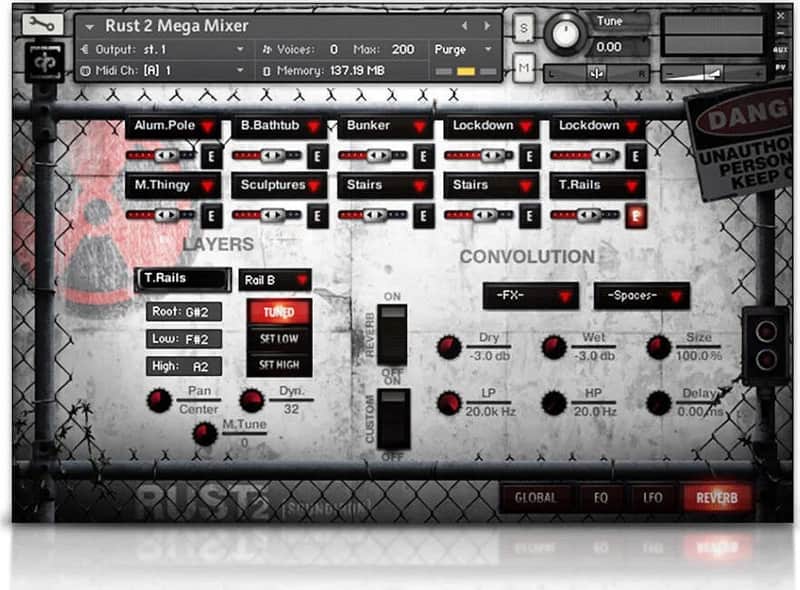
Task: Toggle the TUNED button
Action: tap(279, 312)
